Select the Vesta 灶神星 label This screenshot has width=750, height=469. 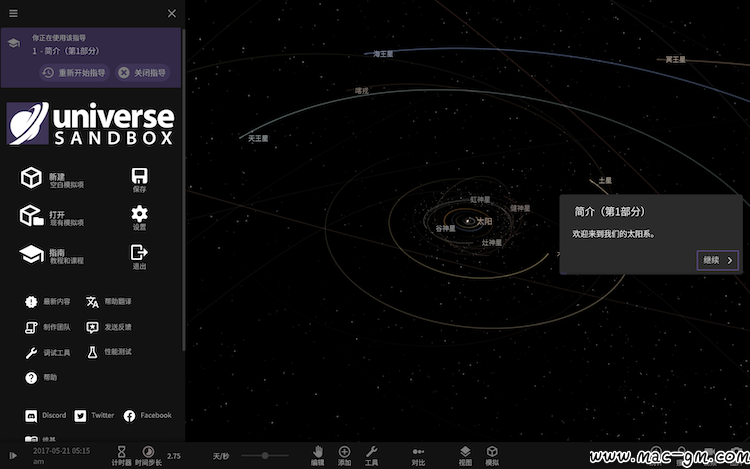(x=492, y=242)
